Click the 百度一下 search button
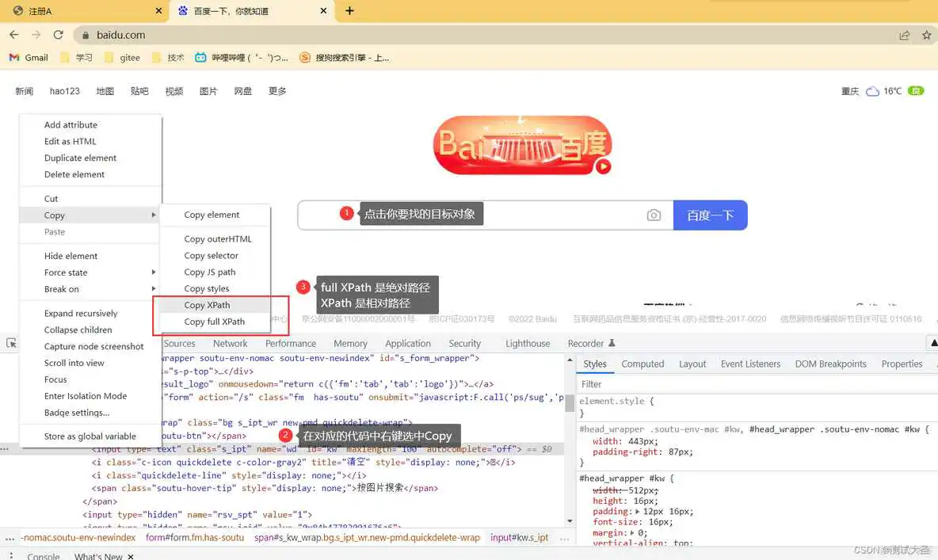 click(710, 214)
